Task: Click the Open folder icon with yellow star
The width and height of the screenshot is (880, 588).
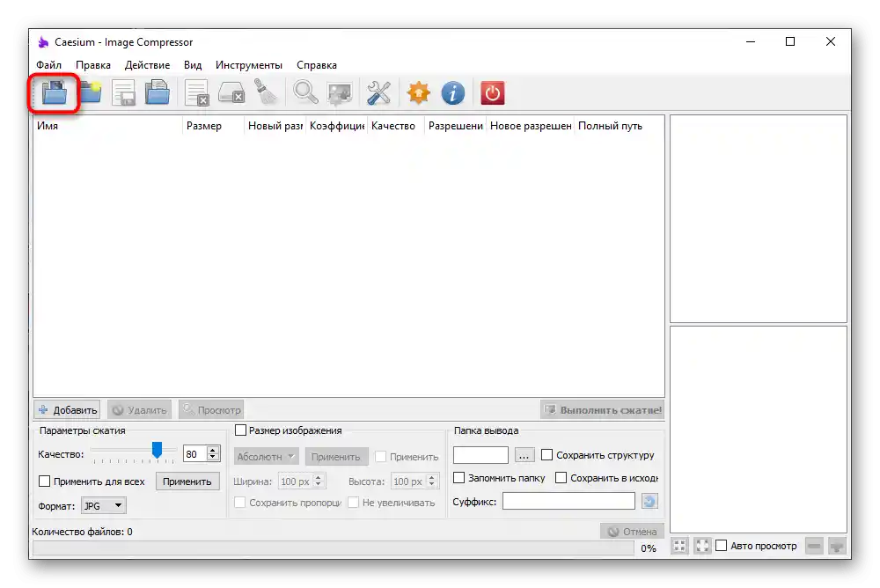Action: coord(90,92)
